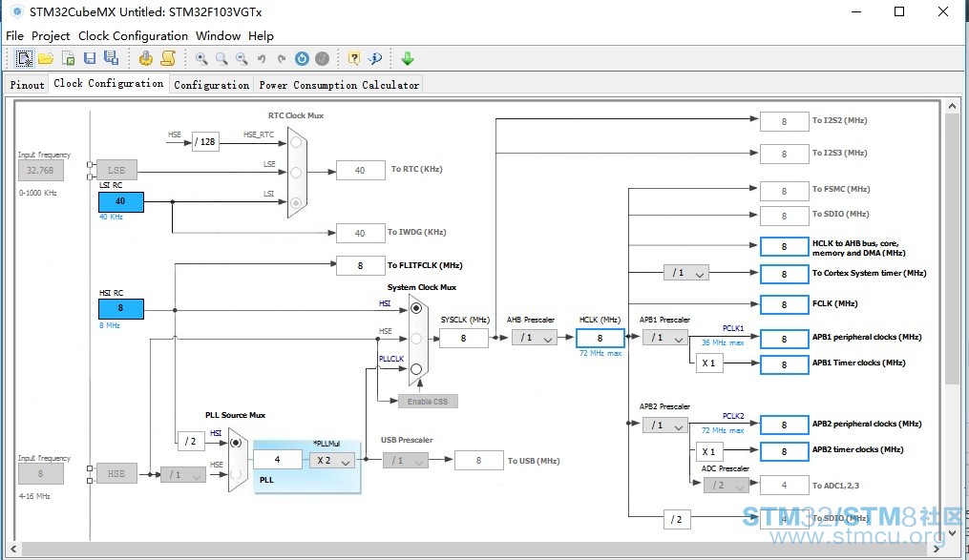Switch to the Configuration tab
Viewport: 969px width, 560px height.
[x=211, y=85]
